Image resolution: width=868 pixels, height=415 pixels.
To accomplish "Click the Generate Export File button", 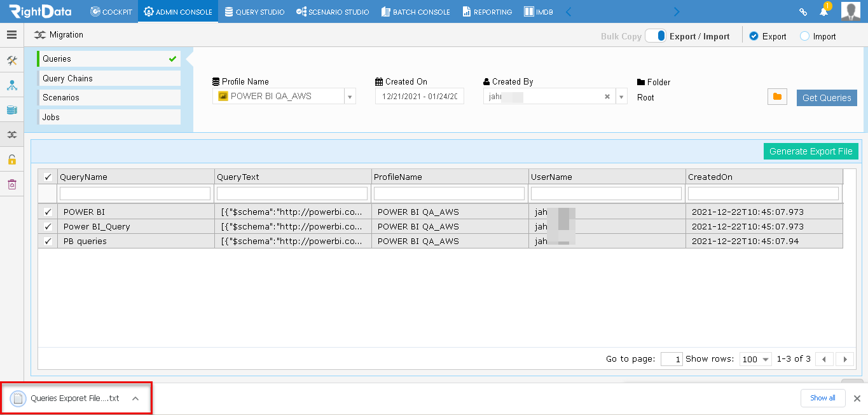I will [x=811, y=151].
